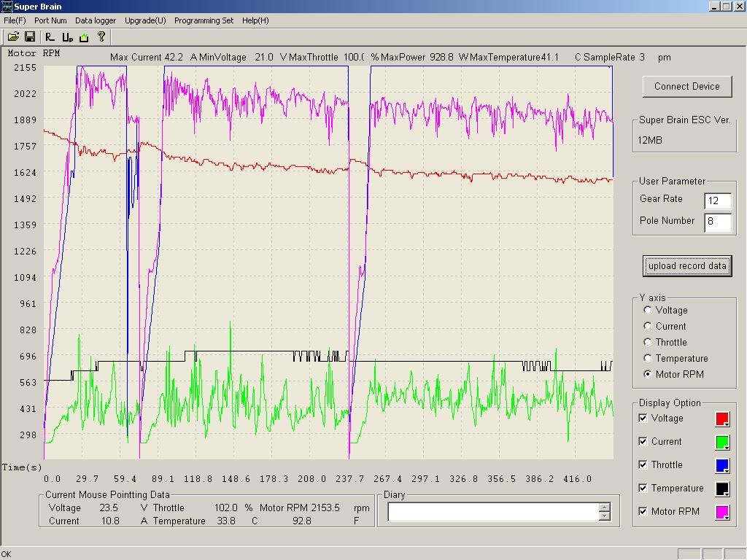This screenshot has width=747, height=560.
Task: Click the 237.7 label on the time axis
Action: click(349, 478)
